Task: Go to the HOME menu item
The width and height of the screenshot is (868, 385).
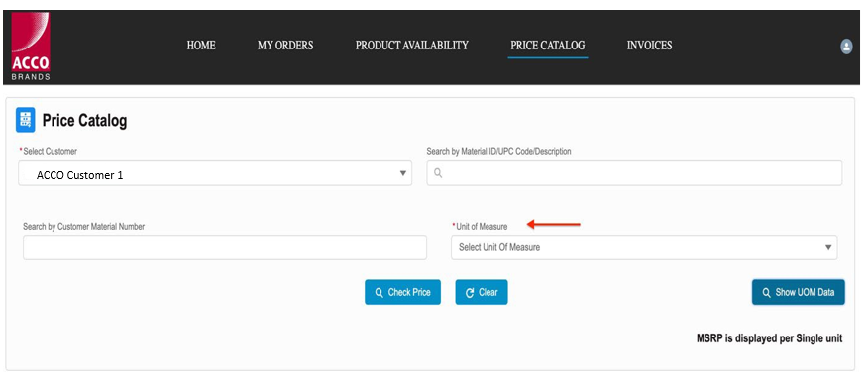Action: pos(201,46)
